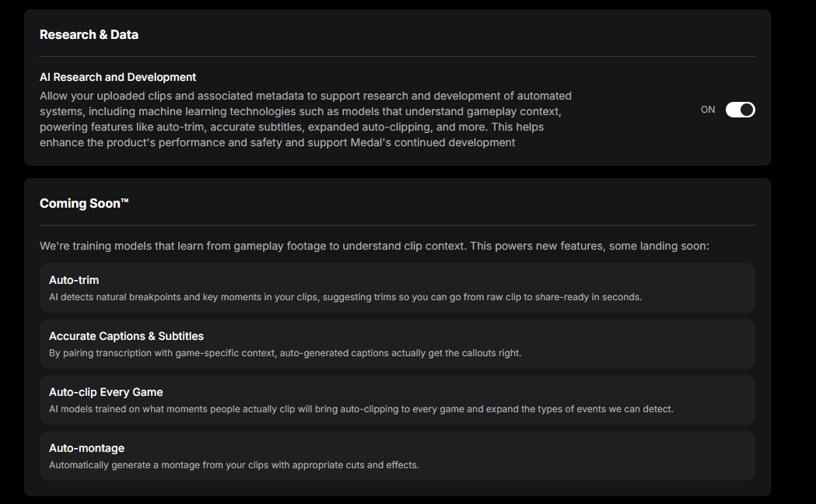
Task: Click the sentence about training models on gameplay footage
Action: pos(374,246)
